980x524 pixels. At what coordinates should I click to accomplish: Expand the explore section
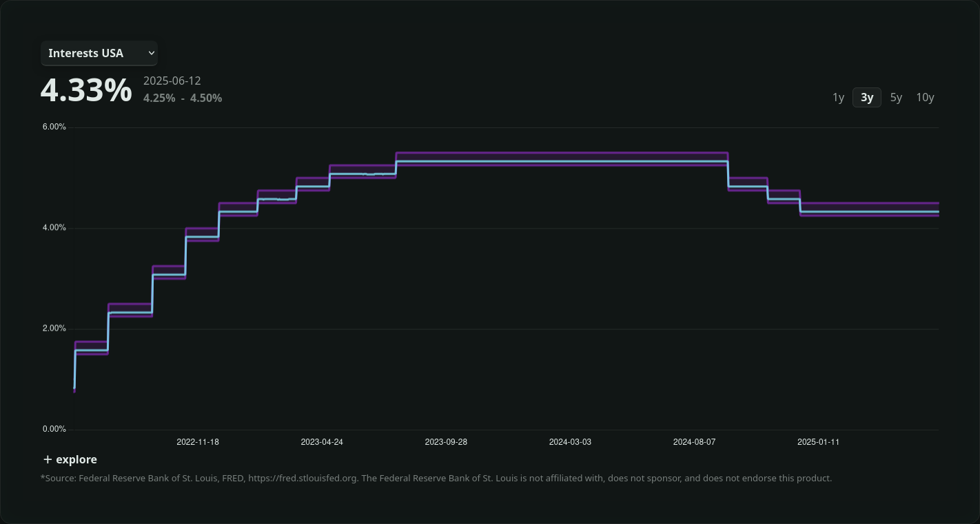pyautogui.click(x=69, y=459)
